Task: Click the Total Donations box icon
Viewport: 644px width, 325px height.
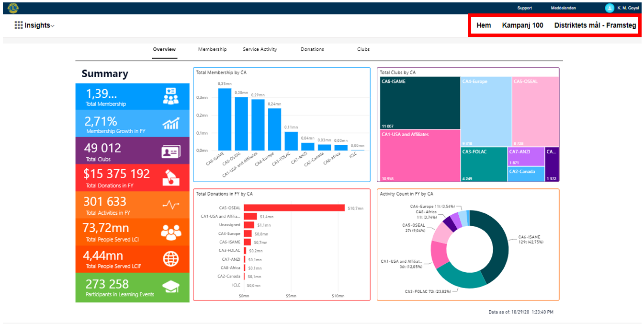Action: click(x=170, y=177)
